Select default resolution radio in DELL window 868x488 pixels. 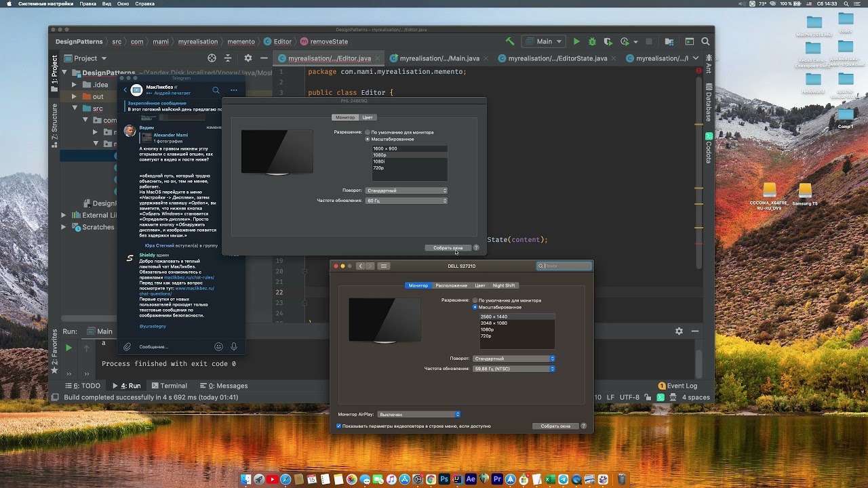[x=475, y=300]
